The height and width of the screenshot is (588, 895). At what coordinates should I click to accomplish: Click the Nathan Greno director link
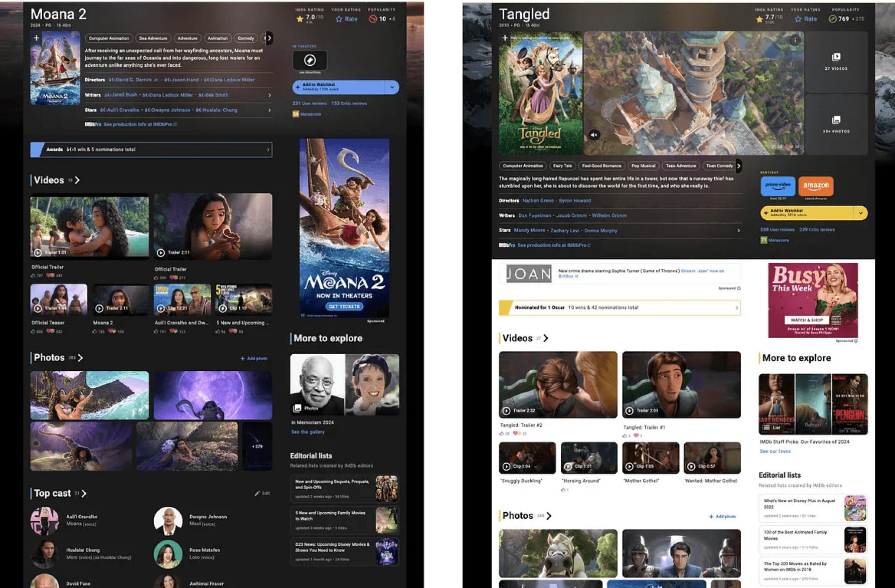click(538, 201)
